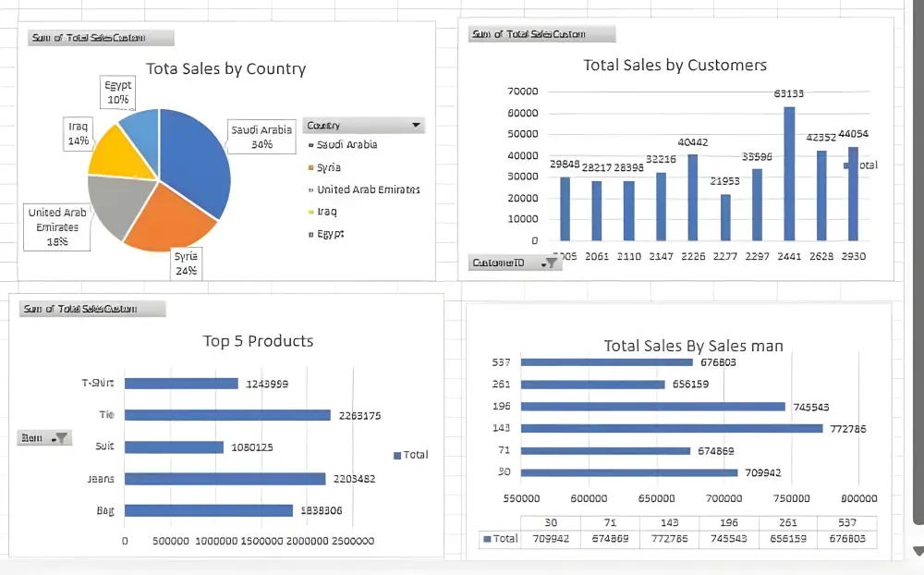Click the Saudi Arabia 34% data label

click(x=261, y=137)
